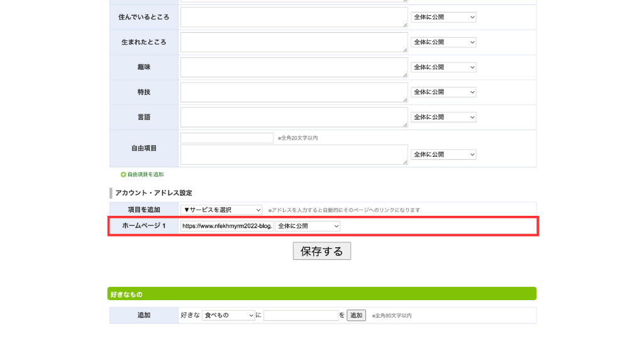
Task: Open the 特技 visibility dropdown
Action: pyautogui.click(x=443, y=92)
